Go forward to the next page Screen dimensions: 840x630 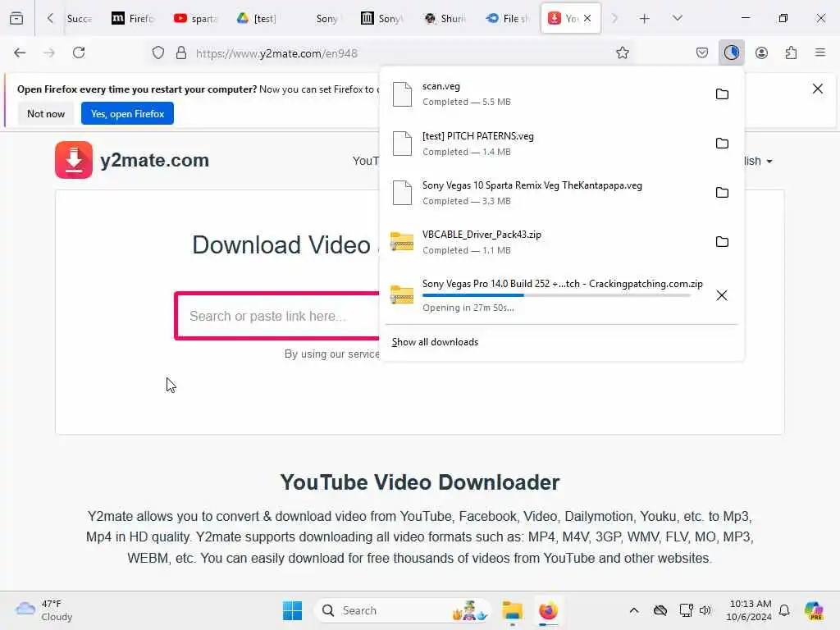[49, 52]
